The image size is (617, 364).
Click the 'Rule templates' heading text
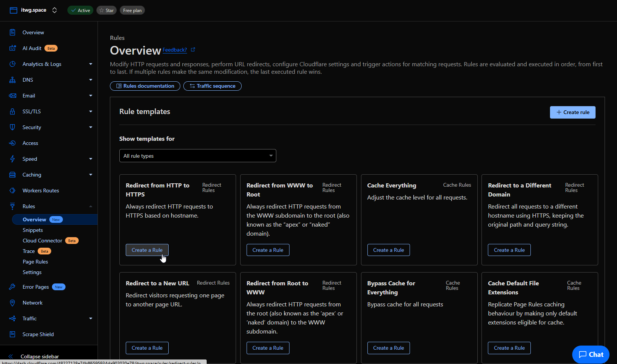[x=145, y=111]
